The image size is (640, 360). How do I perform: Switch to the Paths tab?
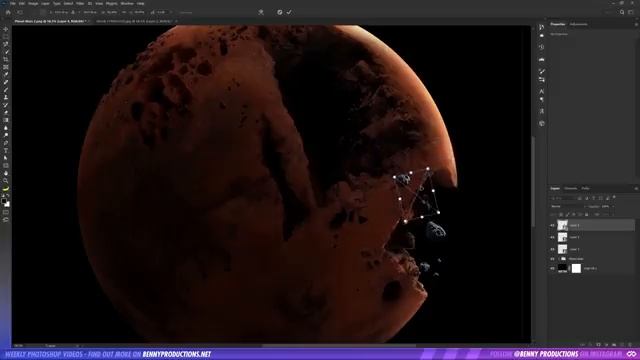585,189
